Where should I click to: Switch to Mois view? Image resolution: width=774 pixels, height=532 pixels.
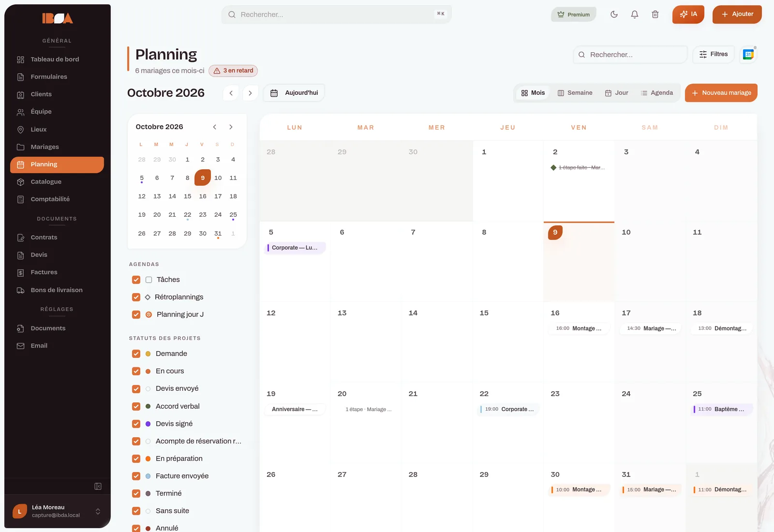[533, 93]
